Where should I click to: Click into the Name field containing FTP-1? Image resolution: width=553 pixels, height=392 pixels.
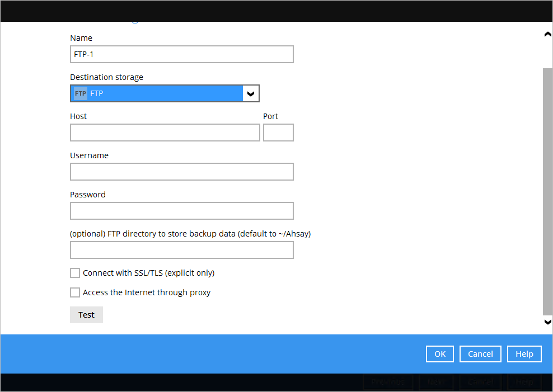(x=181, y=54)
